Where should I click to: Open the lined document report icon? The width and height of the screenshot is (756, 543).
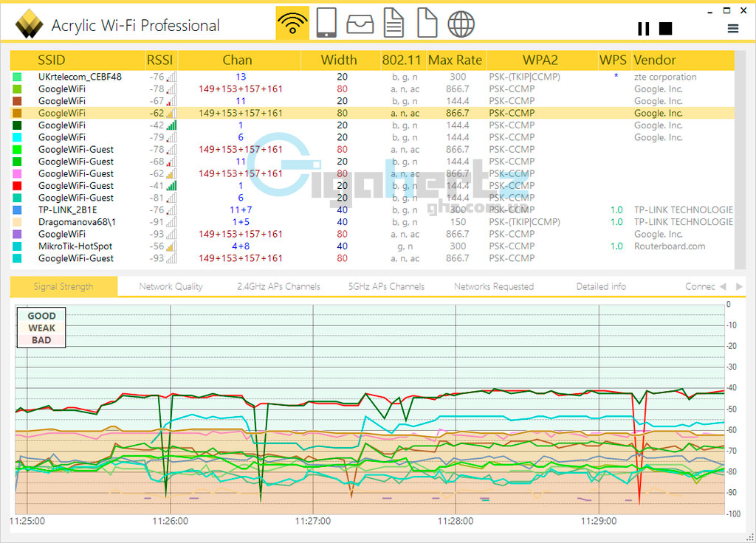click(x=394, y=24)
